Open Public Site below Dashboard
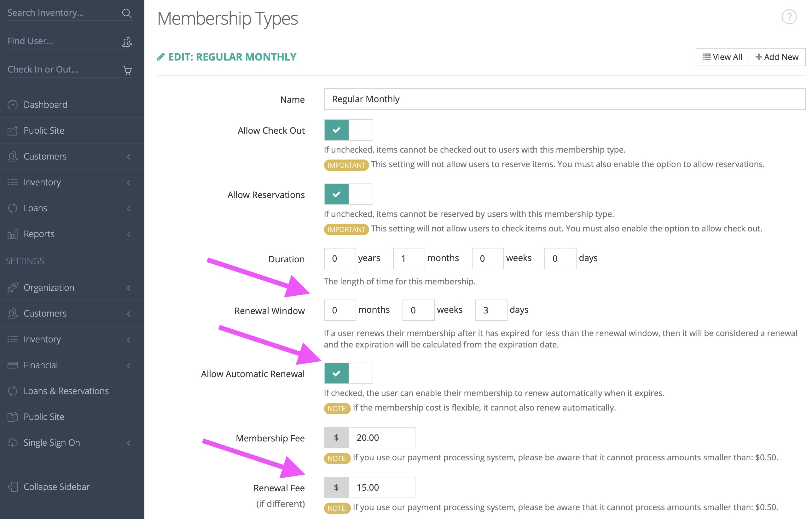Screen dimensions: 812x519 pos(72,131)
